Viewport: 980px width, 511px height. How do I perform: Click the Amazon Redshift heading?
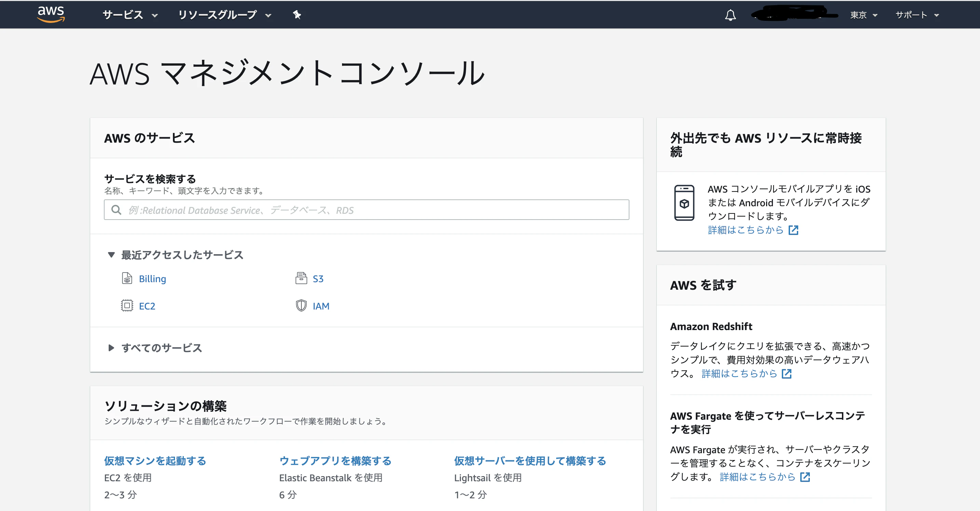pyautogui.click(x=711, y=327)
